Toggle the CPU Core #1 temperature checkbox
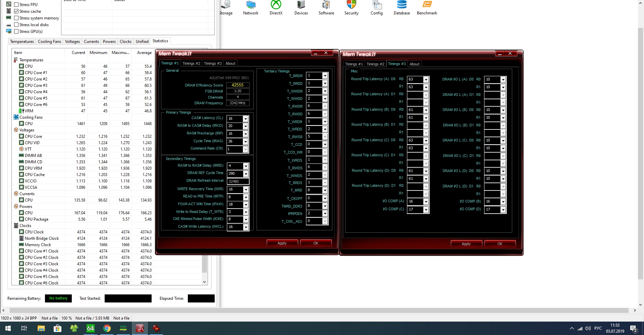Viewport: 644px width, 335px height. pos(21,72)
